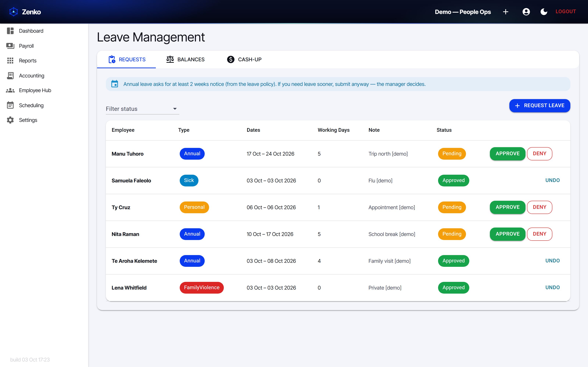Deny Ty Cruz's personal leave request
This screenshot has height=367, width=588.
point(539,207)
